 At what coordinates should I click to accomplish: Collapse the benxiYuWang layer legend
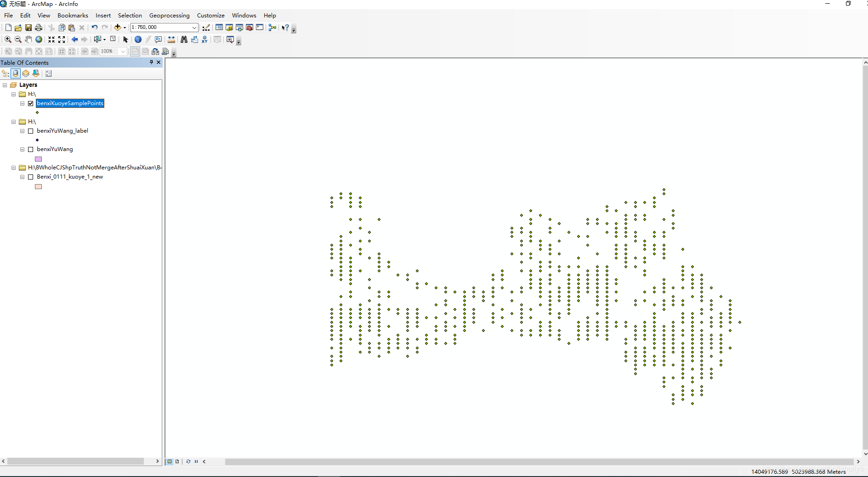coord(22,149)
